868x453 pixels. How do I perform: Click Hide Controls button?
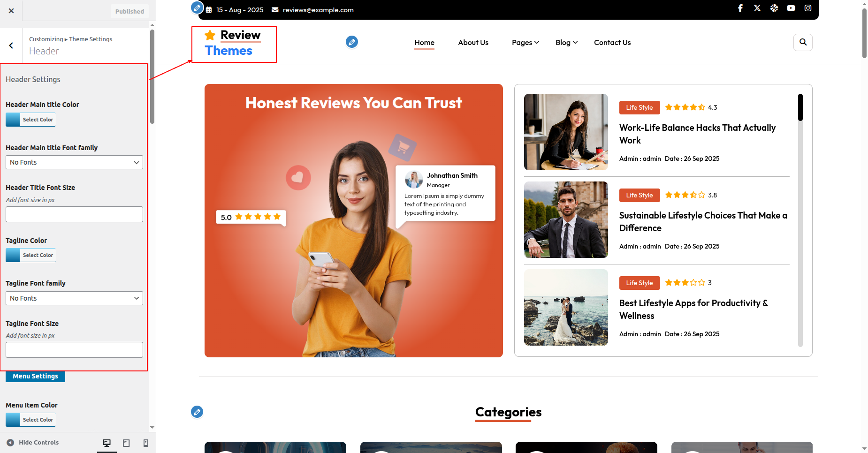click(x=33, y=443)
